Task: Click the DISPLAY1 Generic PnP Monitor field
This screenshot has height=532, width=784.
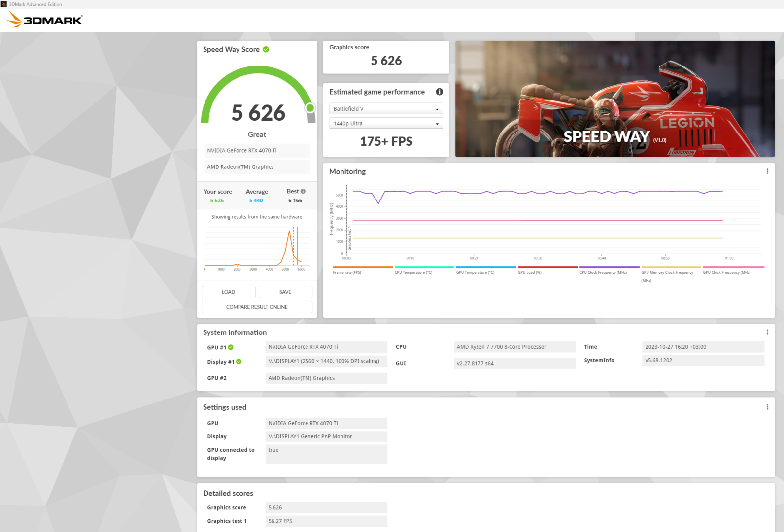Action: [x=326, y=436]
